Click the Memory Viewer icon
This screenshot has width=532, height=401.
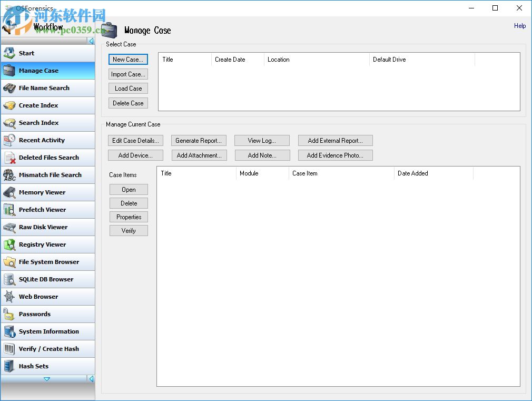coord(9,192)
